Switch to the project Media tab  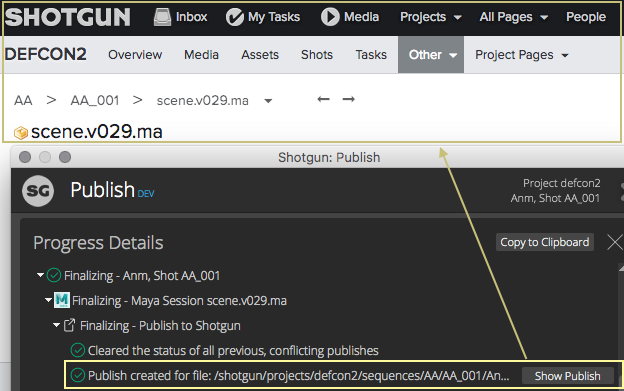tap(201, 54)
